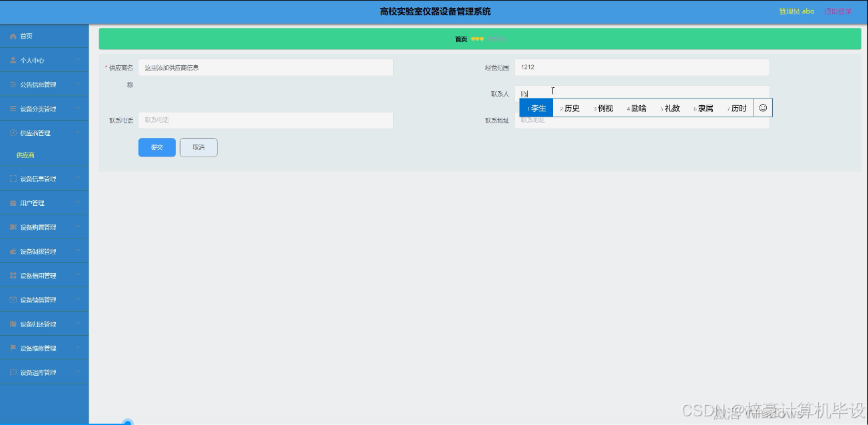Focus the 经营范围 field containing 1212
868x425 pixels.
(642, 67)
